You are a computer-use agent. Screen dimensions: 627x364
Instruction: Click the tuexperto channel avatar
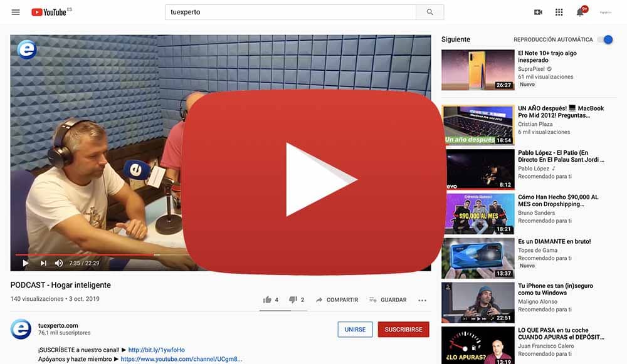(21, 329)
